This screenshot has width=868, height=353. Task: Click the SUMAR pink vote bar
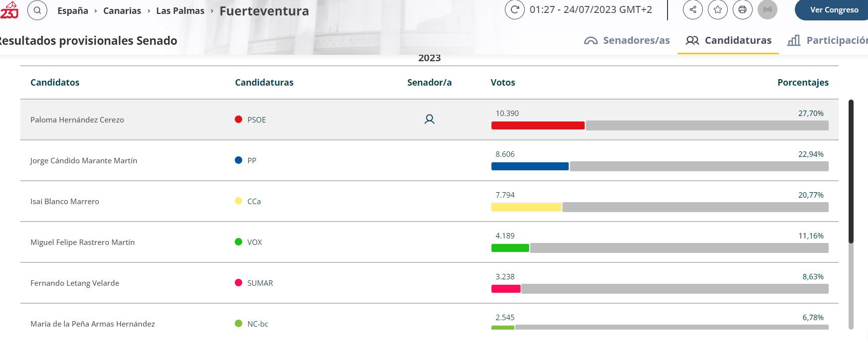pyautogui.click(x=506, y=289)
